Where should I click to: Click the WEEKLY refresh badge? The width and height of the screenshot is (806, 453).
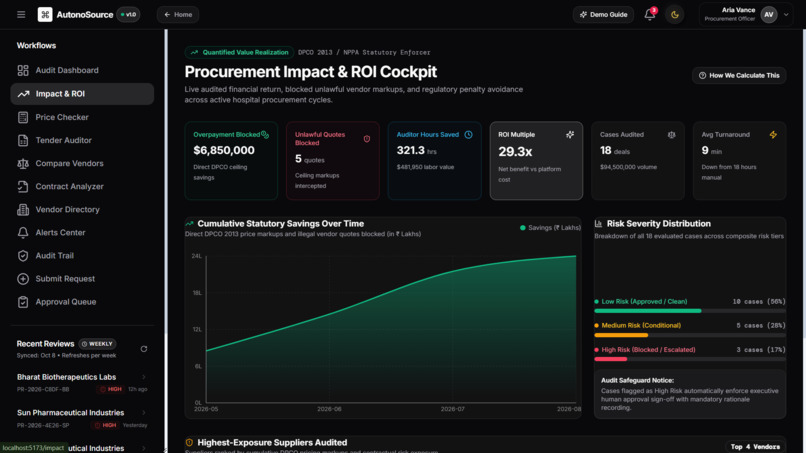coord(97,344)
